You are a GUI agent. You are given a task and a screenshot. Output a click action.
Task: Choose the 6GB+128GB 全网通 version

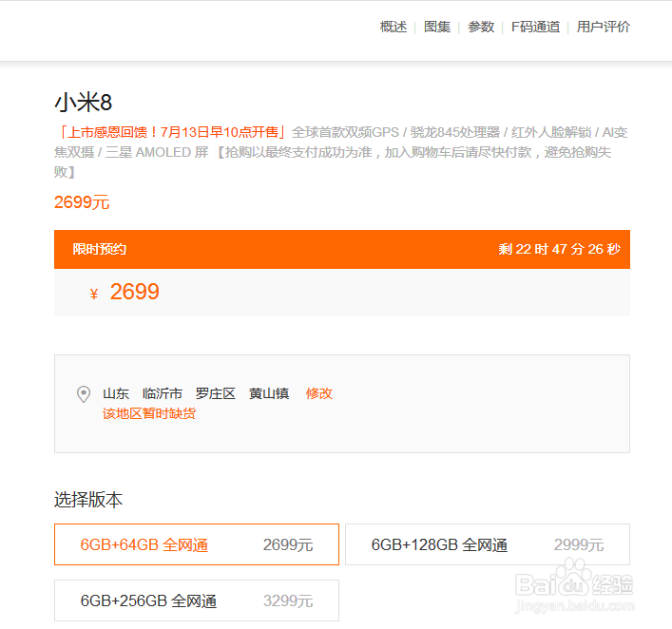coord(488,544)
